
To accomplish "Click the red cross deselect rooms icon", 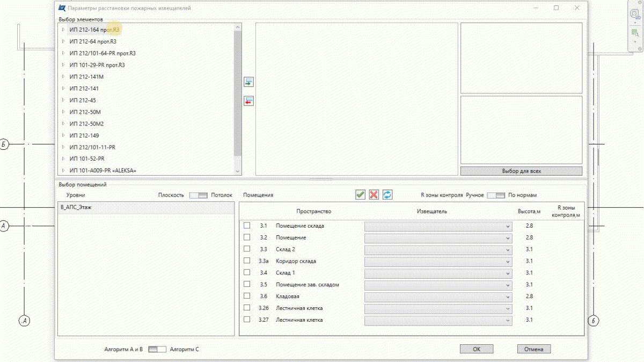I will click(374, 195).
